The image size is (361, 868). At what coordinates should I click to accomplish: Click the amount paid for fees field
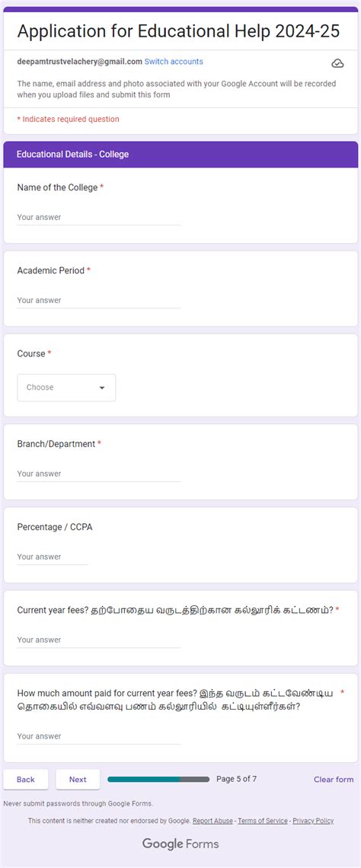tap(98, 737)
